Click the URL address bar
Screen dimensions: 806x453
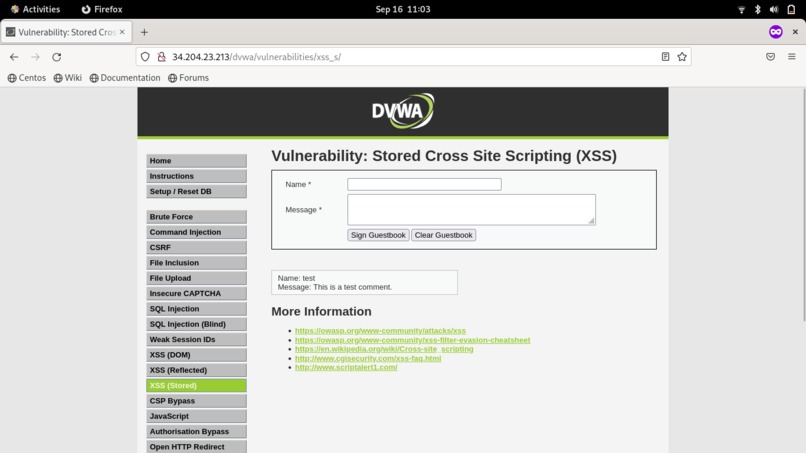(x=414, y=57)
